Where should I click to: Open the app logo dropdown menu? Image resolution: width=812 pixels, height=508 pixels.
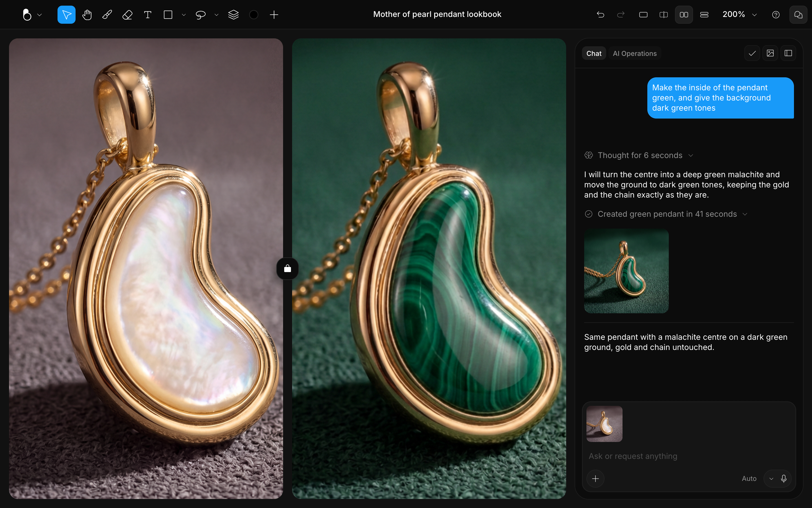tap(32, 15)
